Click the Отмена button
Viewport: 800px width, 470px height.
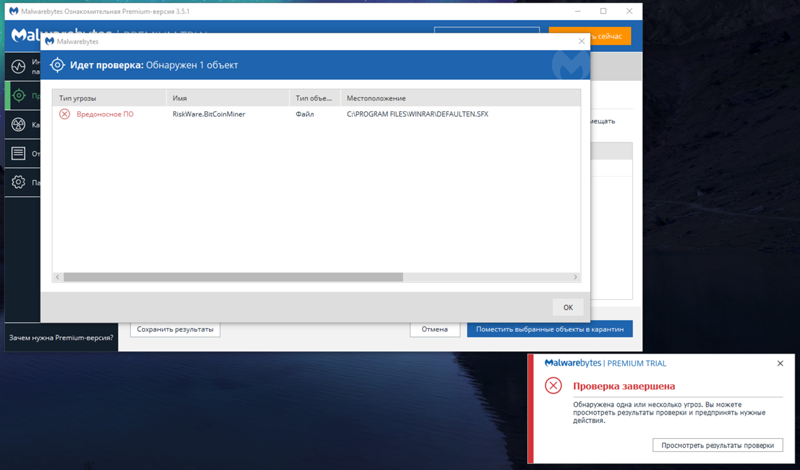pos(435,329)
